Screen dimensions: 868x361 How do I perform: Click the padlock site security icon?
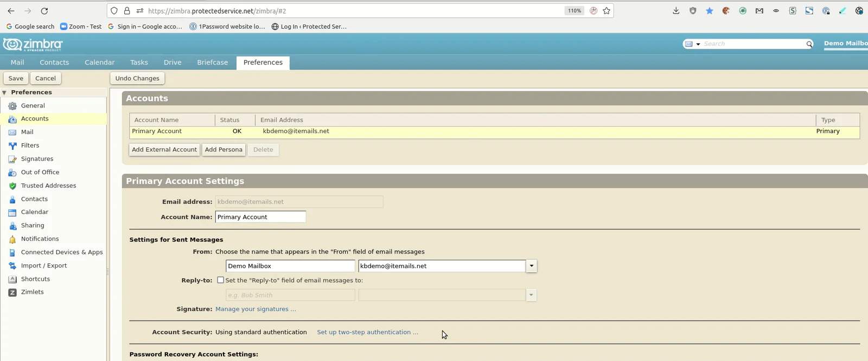(127, 11)
